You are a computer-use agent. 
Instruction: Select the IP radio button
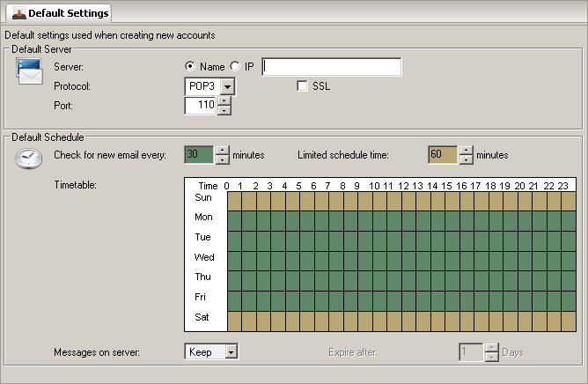pyautogui.click(x=235, y=66)
